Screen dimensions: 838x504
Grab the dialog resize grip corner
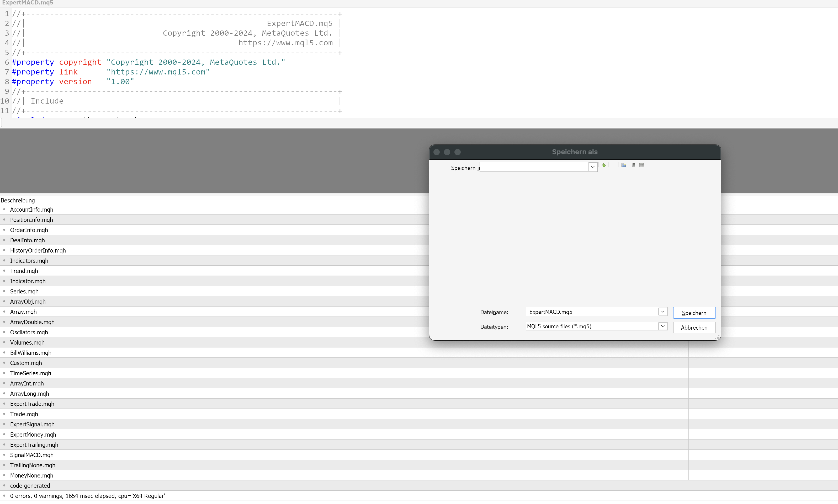pos(717,337)
